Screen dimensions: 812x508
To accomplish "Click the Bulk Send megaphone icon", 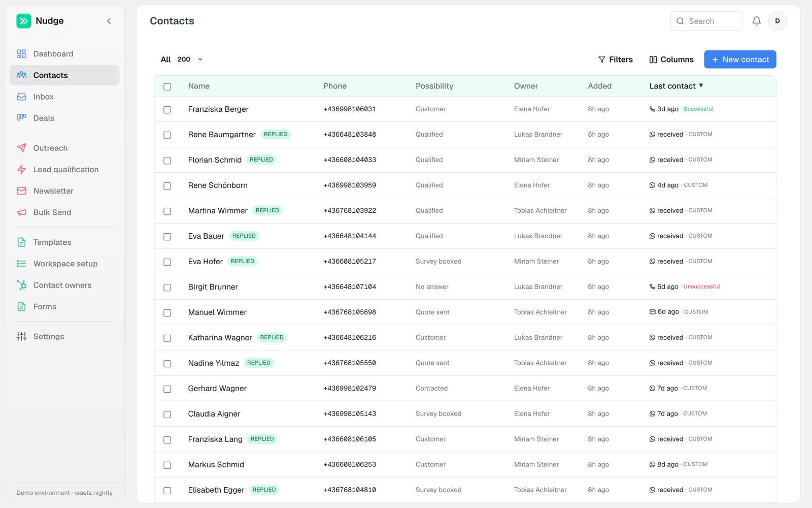I will pyautogui.click(x=21, y=212).
